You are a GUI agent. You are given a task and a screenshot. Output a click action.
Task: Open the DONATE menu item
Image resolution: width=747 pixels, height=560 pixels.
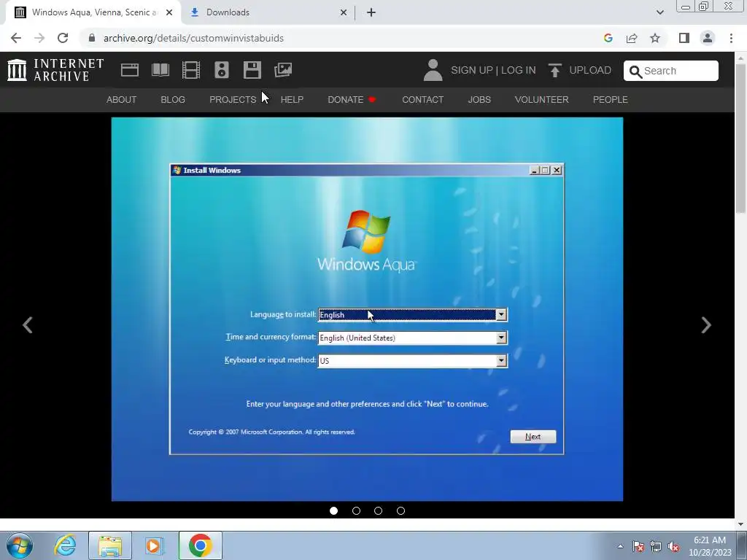tap(352, 99)
